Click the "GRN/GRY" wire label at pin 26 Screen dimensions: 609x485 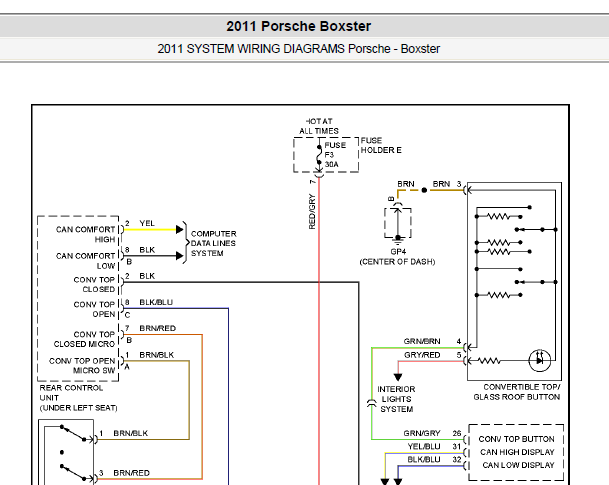coord(422,433)
